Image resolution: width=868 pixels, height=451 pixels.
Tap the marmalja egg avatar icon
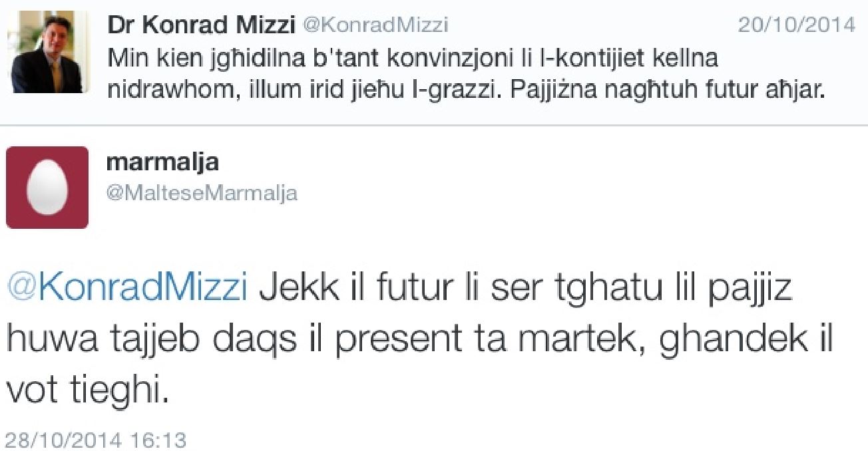pos(47,188)
